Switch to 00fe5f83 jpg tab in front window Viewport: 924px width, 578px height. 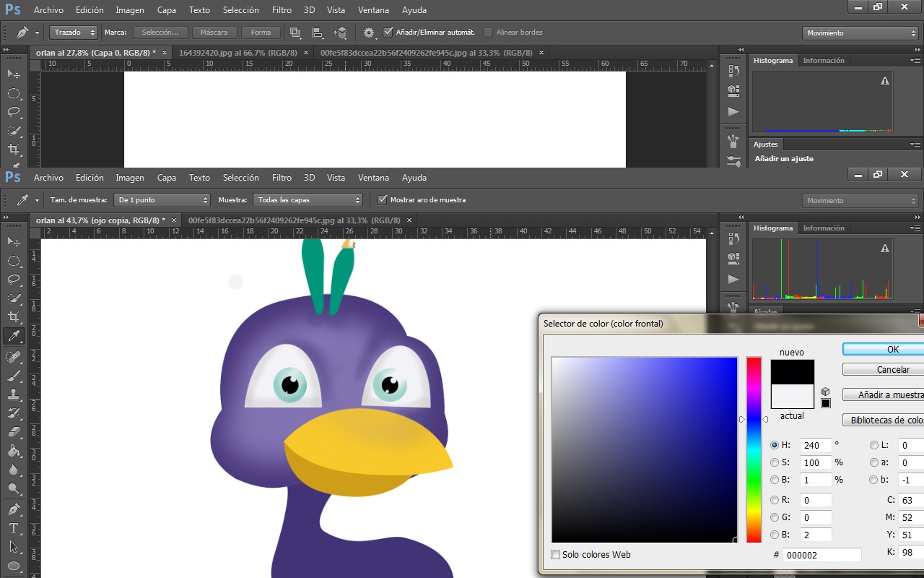pyautogui.click(x=294, y=220)
